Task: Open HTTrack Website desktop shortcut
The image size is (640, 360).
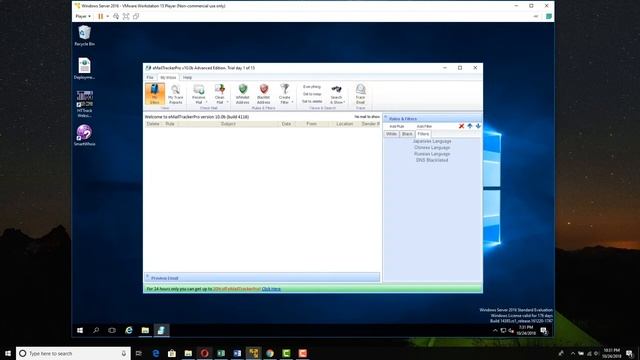Action: (x=84, y=104)
